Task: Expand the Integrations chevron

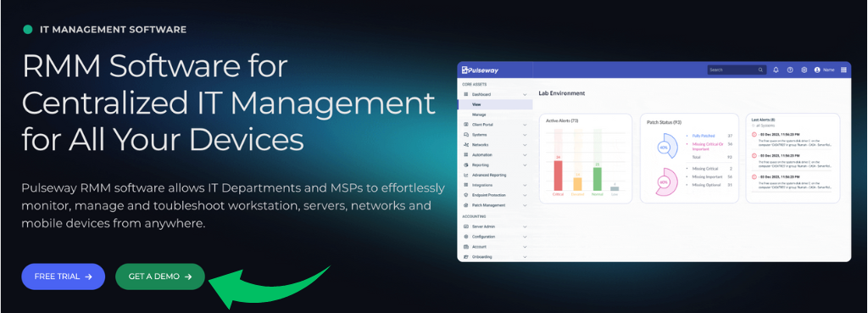Action: (525, 185)
